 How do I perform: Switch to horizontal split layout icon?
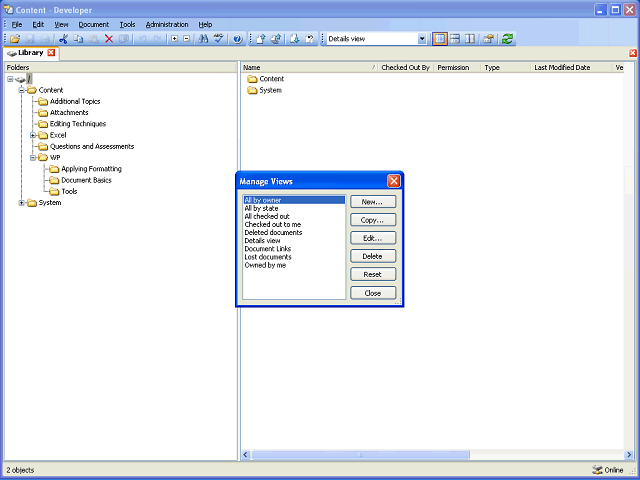click(455, 39)
